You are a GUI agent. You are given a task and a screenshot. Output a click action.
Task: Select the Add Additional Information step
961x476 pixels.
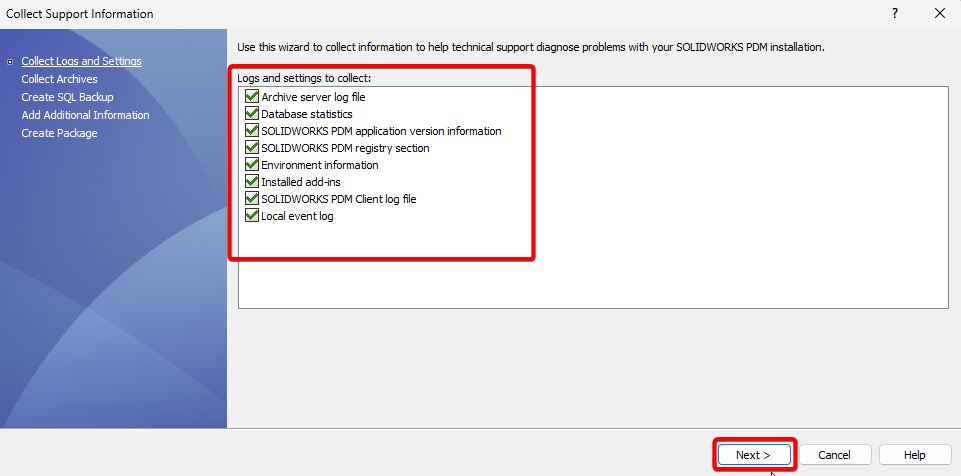(x=85, y=115)
